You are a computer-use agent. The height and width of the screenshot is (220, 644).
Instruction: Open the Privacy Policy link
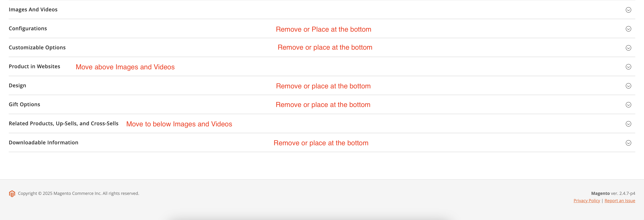point(587,200)
